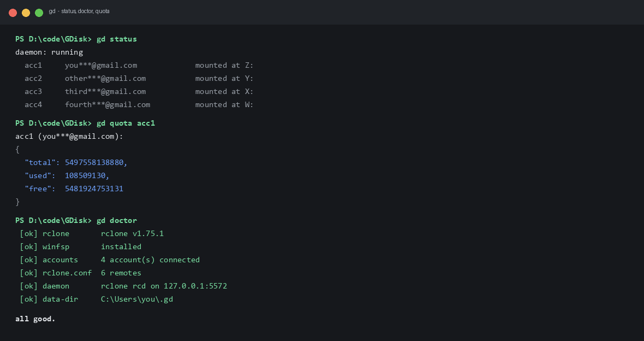Click the 'acc4' account label
The image size is (644, 341).
coord(33,105)
